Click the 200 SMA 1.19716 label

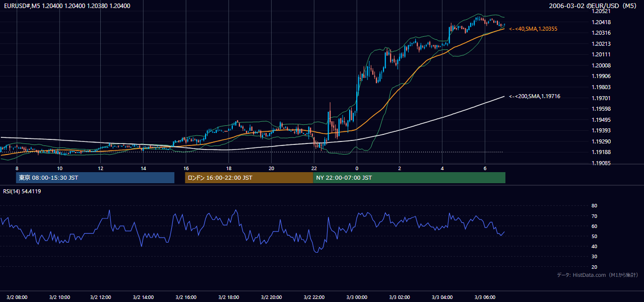(535, 96)
